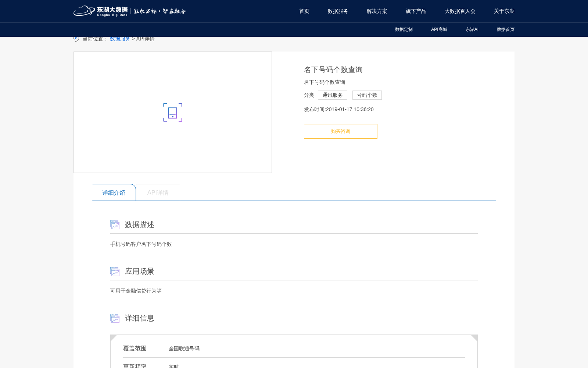588x368 pixels.
Task: Open the 解决方案 navigation item
Action: (x=377, y=11)
